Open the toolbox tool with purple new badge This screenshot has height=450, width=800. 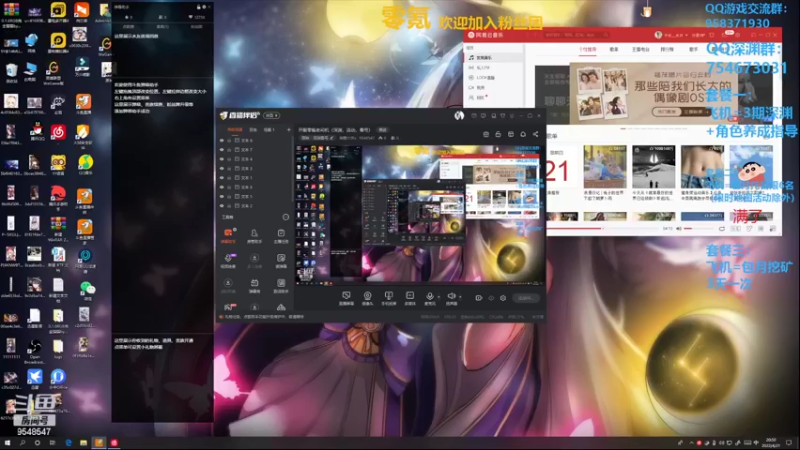point(228,260)
